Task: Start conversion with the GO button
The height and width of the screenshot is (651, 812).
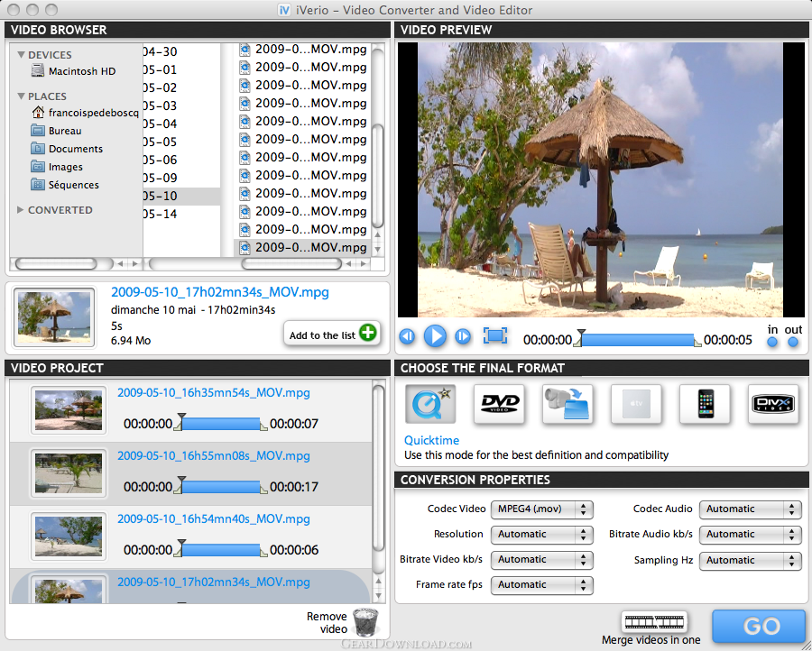Action: [x=759, y=626]
